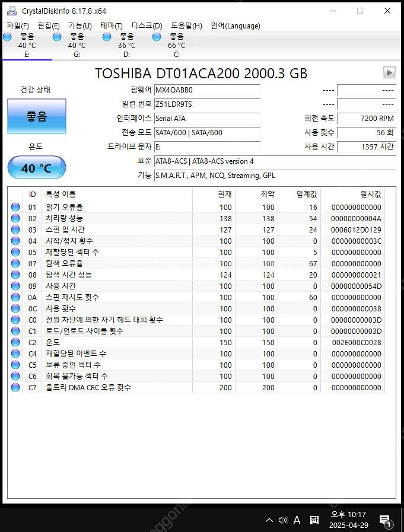Click the firmware field MX4OABB0
The image size is (404, 532).
tap(208, 90)
